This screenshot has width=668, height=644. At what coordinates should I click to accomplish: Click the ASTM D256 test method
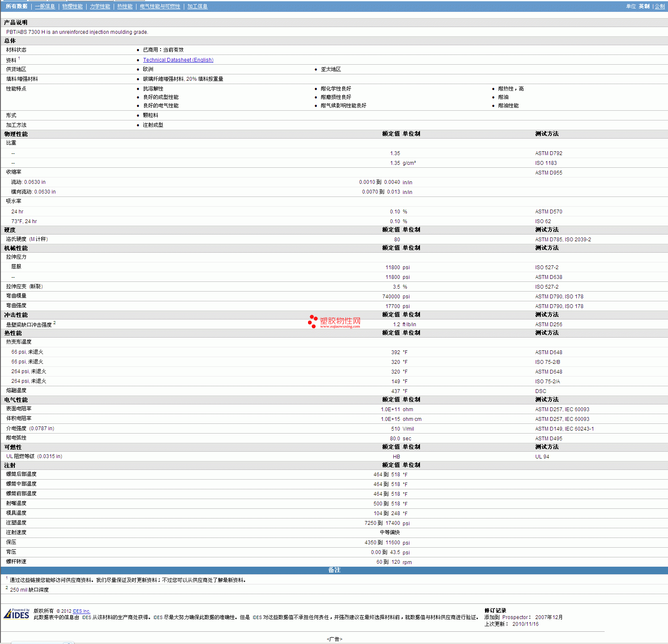[549, 325]
